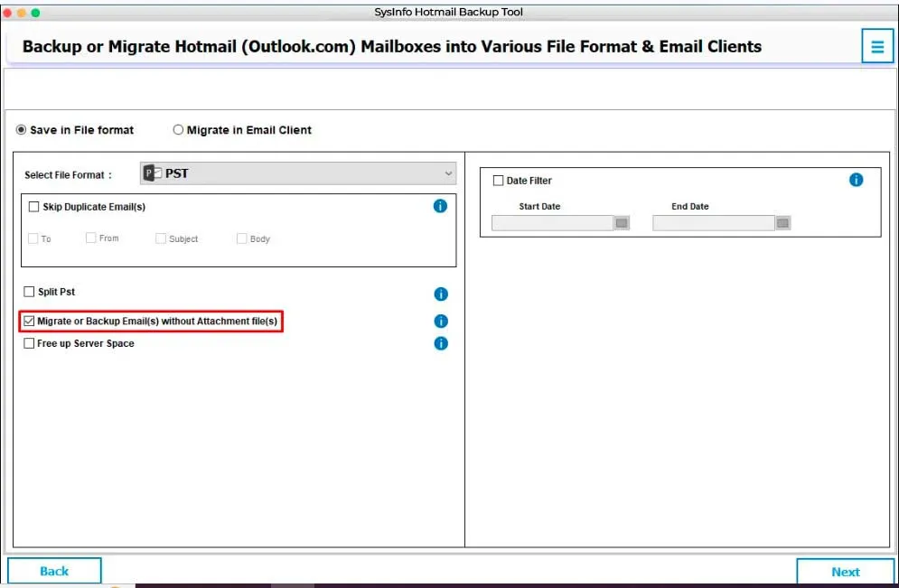Enable the Split Pst checkbox
Screen dimensions: 899x588
click(29, 292)
